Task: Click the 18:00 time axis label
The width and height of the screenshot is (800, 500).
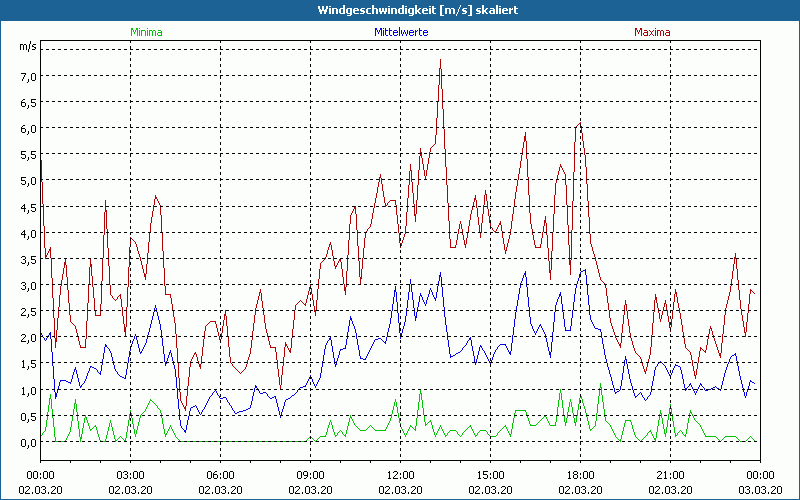Action: coord(580,476)
